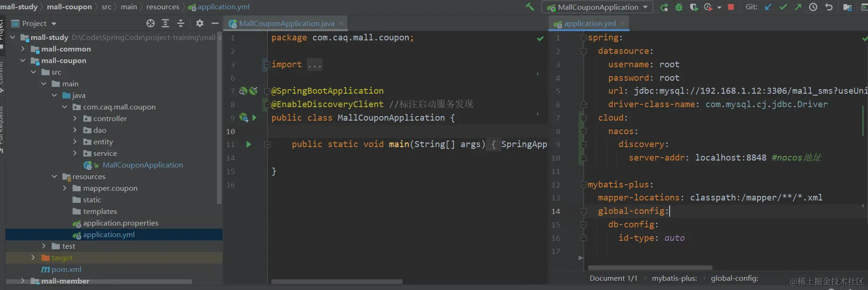
Task: Click the Project panel vertical scrollbar
Action: pos(219,118)
